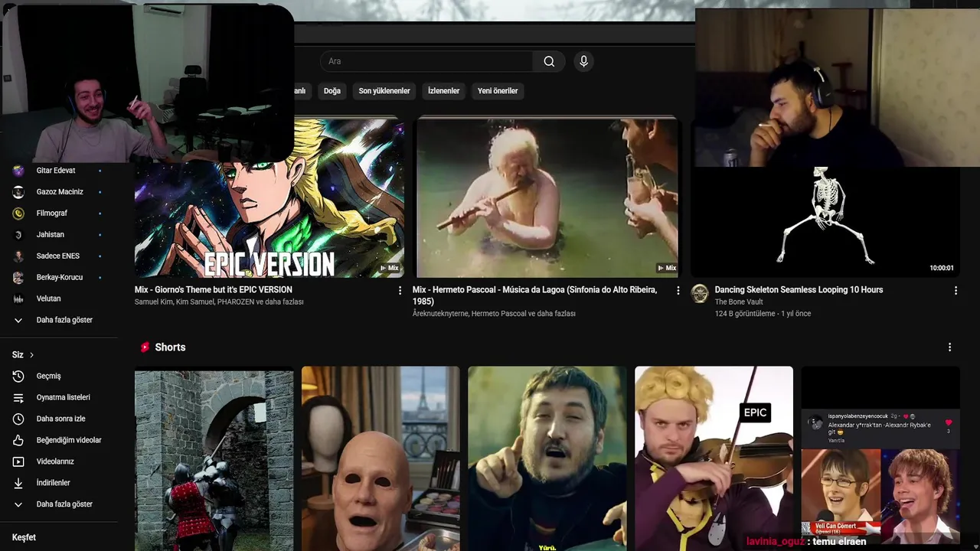980x551 pixels.
Task: Open Oynatma listeleri in the sidebar
Action: [64, 398]
